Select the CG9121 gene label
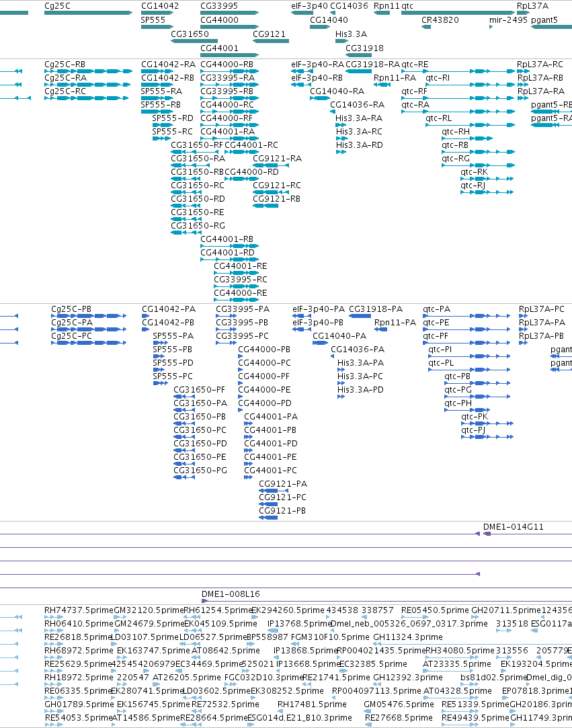Image resolution: width=572 pixels, height=728 pixels. [270, 34]
